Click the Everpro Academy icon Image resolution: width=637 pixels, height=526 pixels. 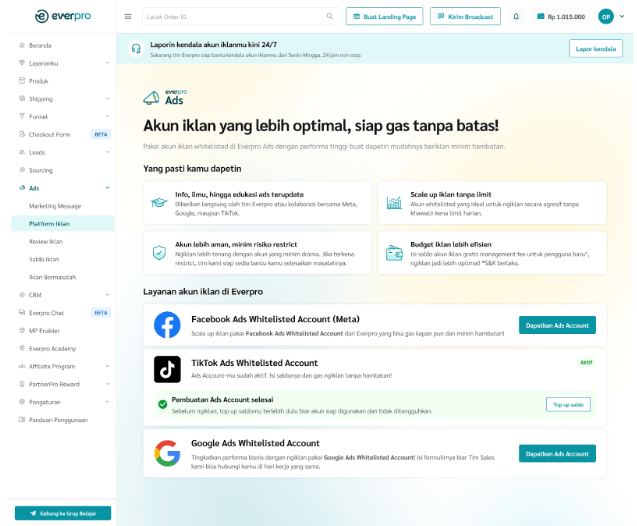pyautogui.click(x=22, y=349)
